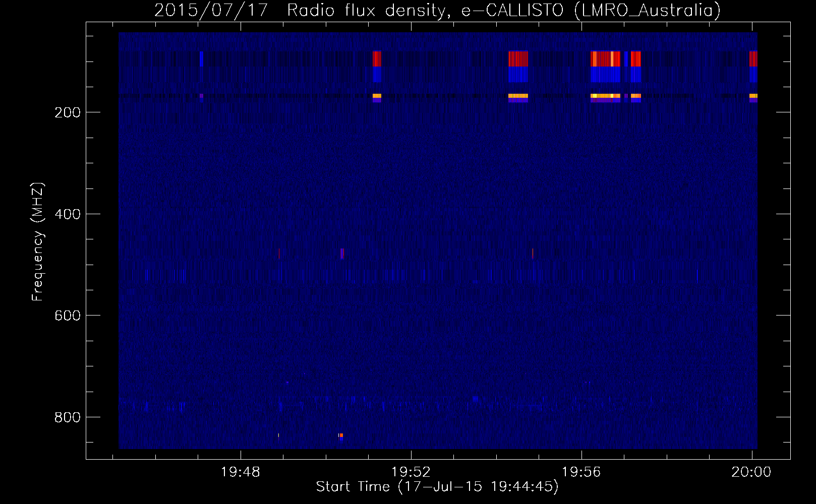Click the 20:00 time tick label
This screenshot has width=816, height=504.
[751, 472]
